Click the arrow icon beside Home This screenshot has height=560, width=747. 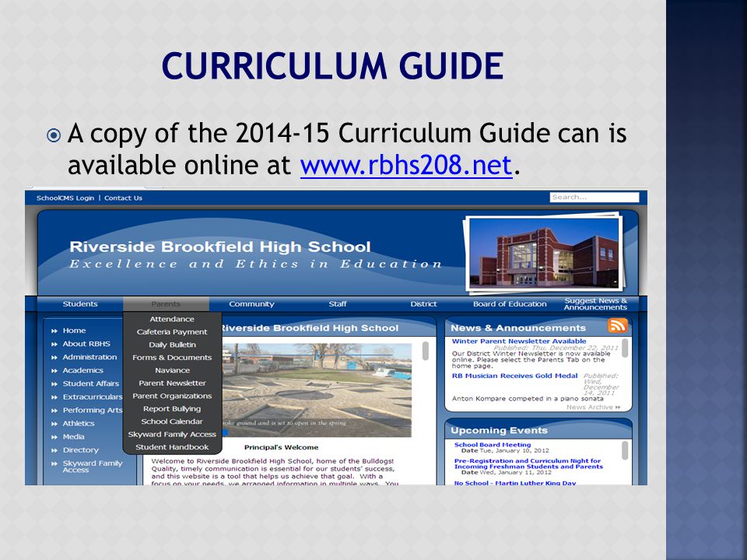tap(54, 331)
